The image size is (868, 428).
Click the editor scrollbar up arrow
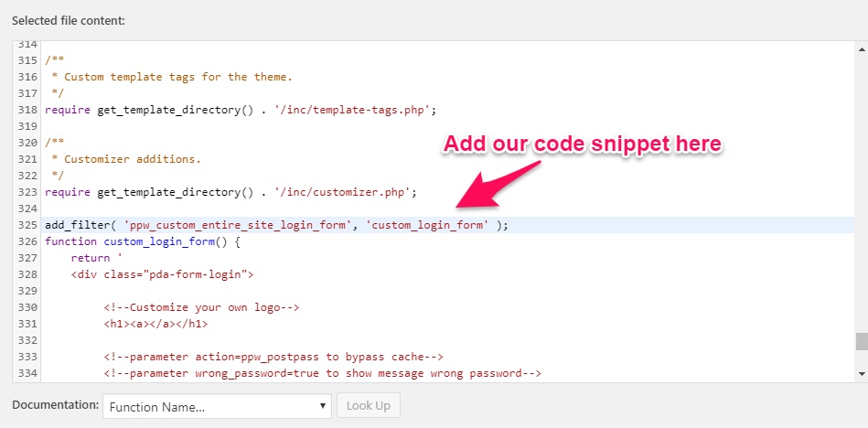(x=862, y=48)
